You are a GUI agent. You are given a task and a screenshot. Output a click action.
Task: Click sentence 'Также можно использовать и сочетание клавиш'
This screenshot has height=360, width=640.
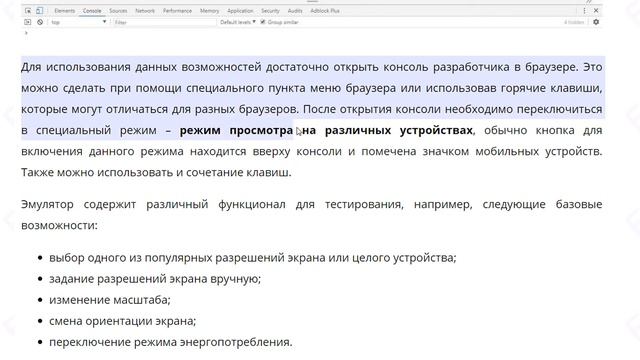156,172
